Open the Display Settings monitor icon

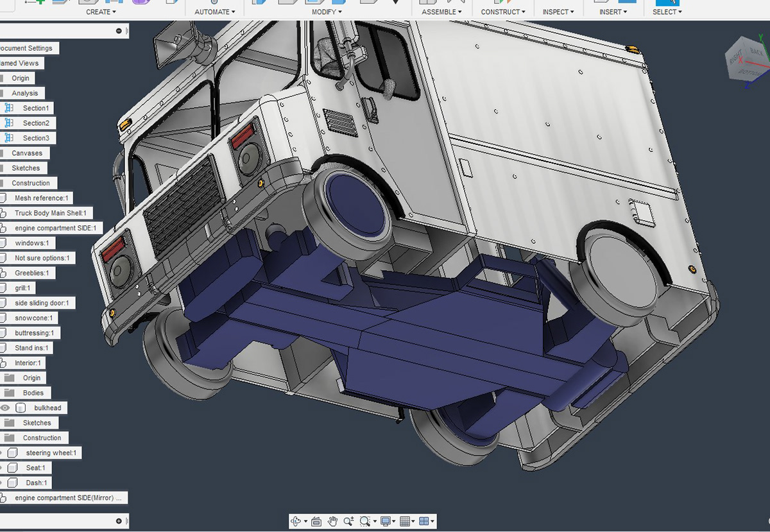pyautogui.click(x=385, y=521)
